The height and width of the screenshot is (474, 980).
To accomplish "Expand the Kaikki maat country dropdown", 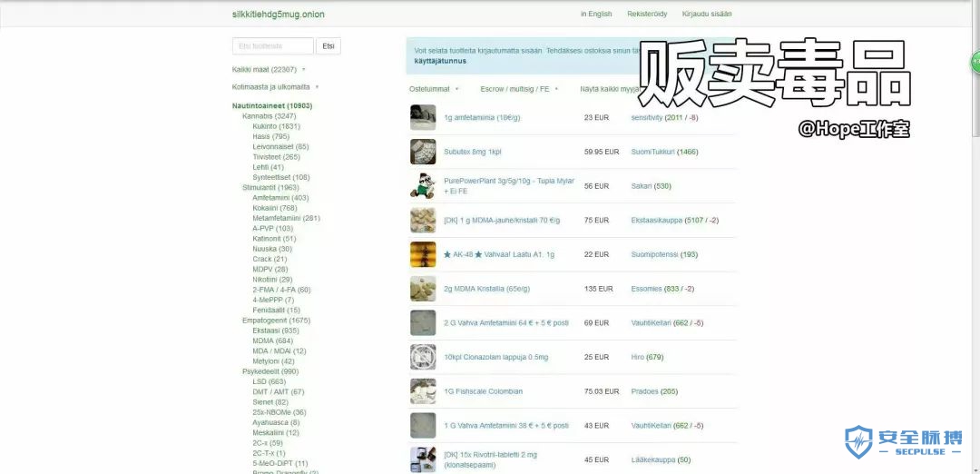I will (269, 69).
